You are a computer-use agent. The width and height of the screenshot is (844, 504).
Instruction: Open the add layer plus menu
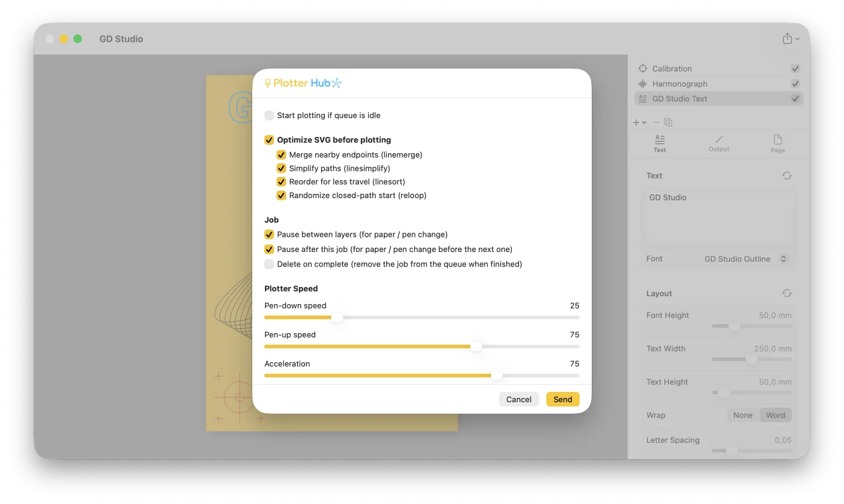640,122
